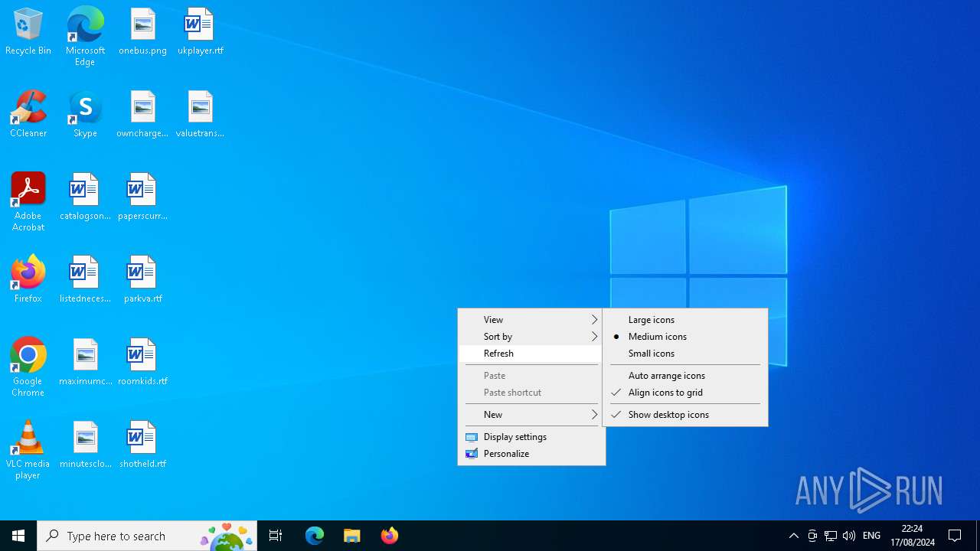
Task: Toggle Align icons to grid
Action: (x=685, y=393)
